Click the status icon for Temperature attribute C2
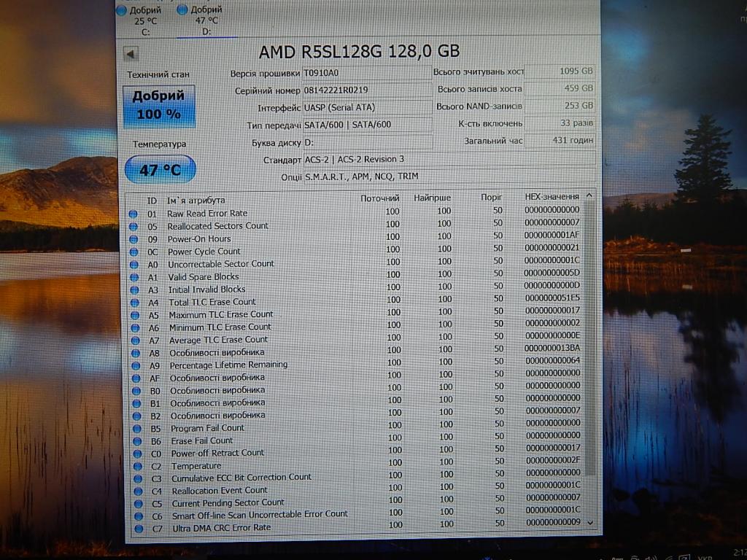Viewport: 747px width, 560px height. (x=138, y=466)
